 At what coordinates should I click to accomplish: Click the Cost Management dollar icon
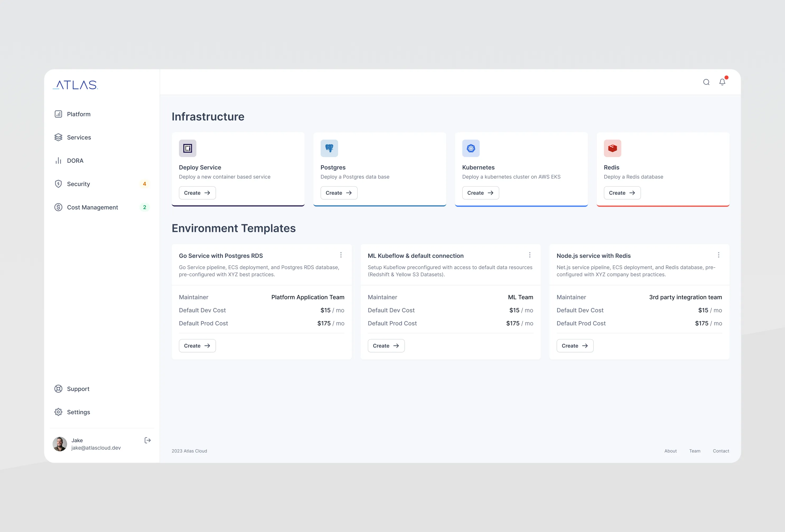click(58, 207)
